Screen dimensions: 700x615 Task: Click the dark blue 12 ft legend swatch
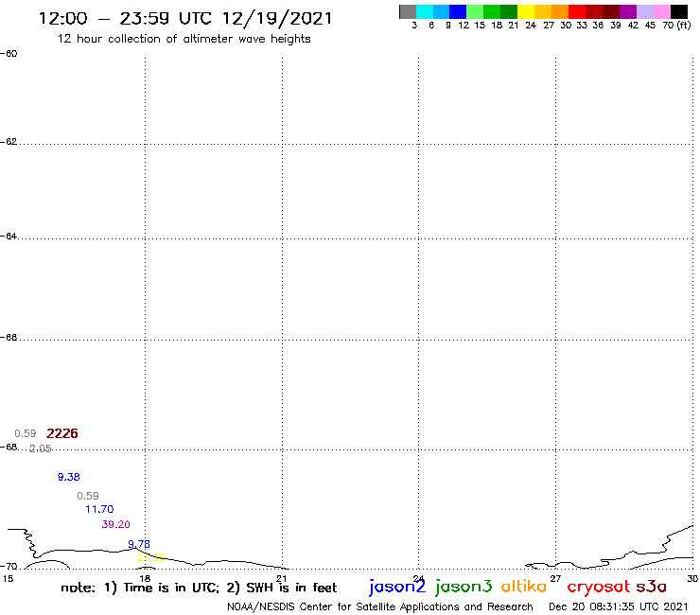[459, 11]
